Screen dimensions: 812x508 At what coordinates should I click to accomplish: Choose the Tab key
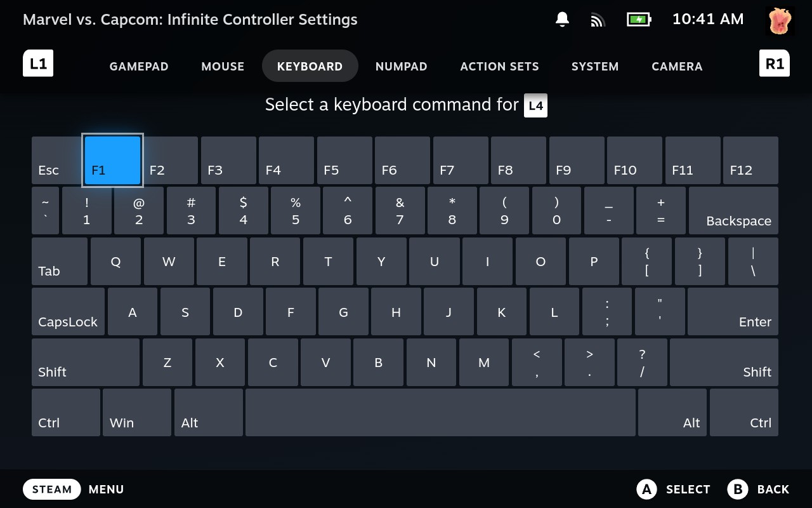click(60, 261)
